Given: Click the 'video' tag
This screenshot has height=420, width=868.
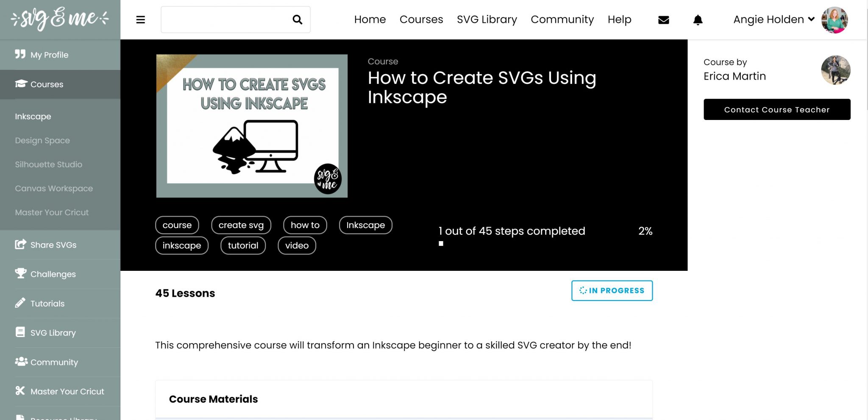Looking at the screenshot, I should pyautogui.click(x=297, y=245).
